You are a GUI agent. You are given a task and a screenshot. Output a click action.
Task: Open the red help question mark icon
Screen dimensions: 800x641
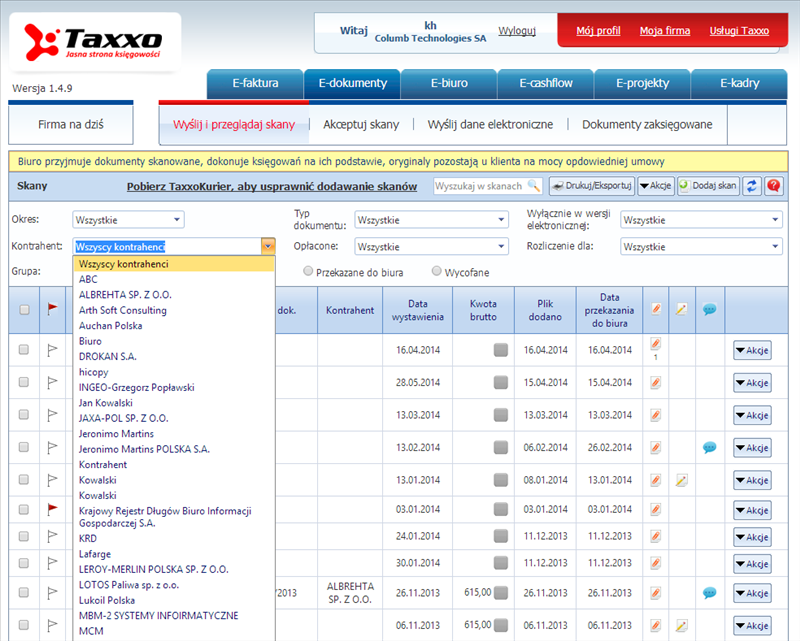tap(773, 186)
